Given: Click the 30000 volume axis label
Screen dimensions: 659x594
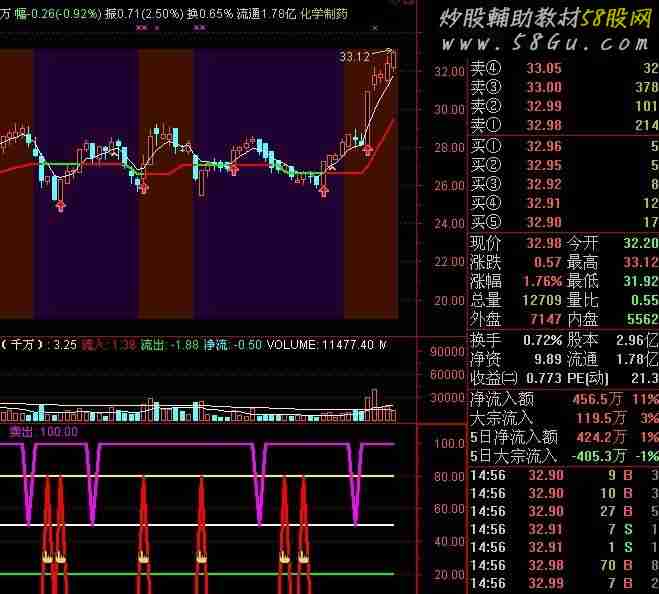Looking at the screenshot, I should pyautogui.click(x=447, y=398).
